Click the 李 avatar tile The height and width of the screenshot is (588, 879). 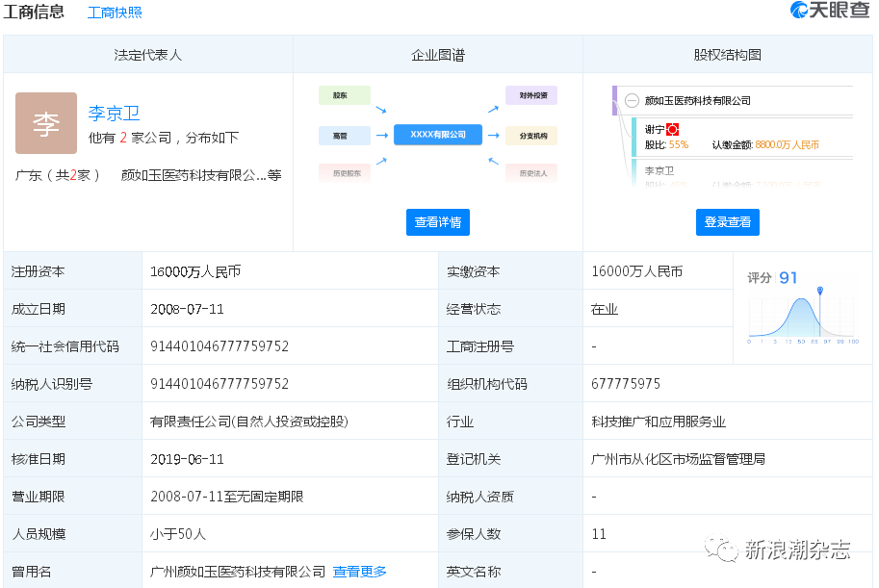[x=46, y=123]
